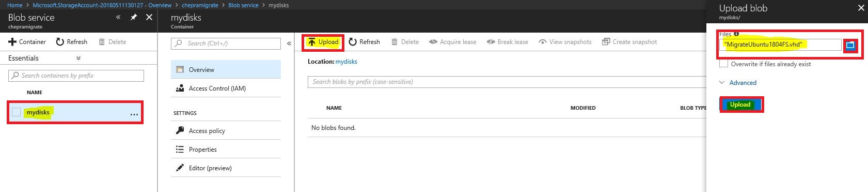The height and width of the screenshot is (192, 868).
Task: Click the blue Upload button
Action: tap(740, 105)
